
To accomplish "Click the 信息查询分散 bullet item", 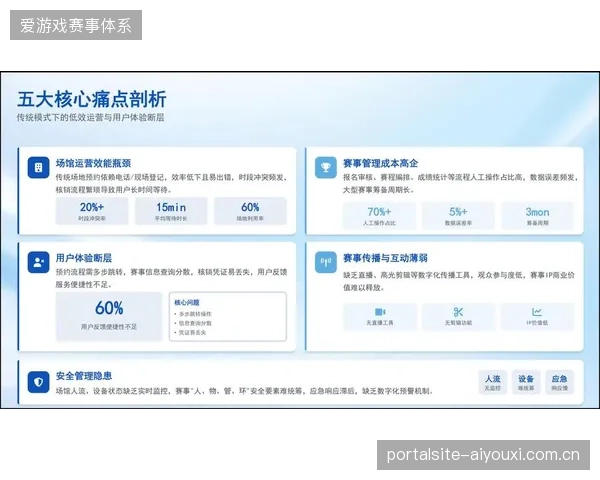I will click(193, 323).
